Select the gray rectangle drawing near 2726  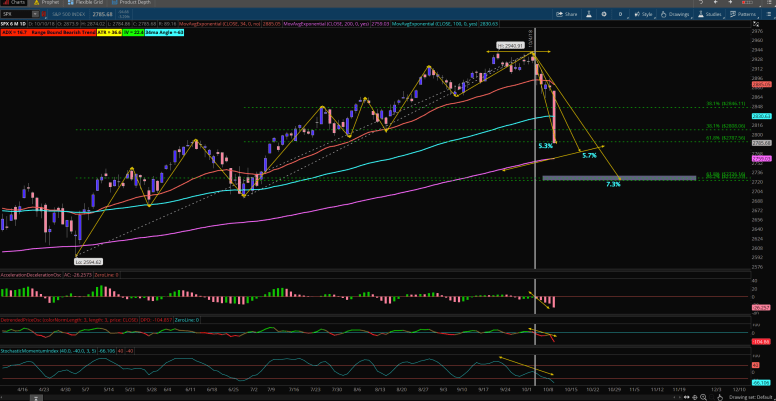tap(619, 178)
